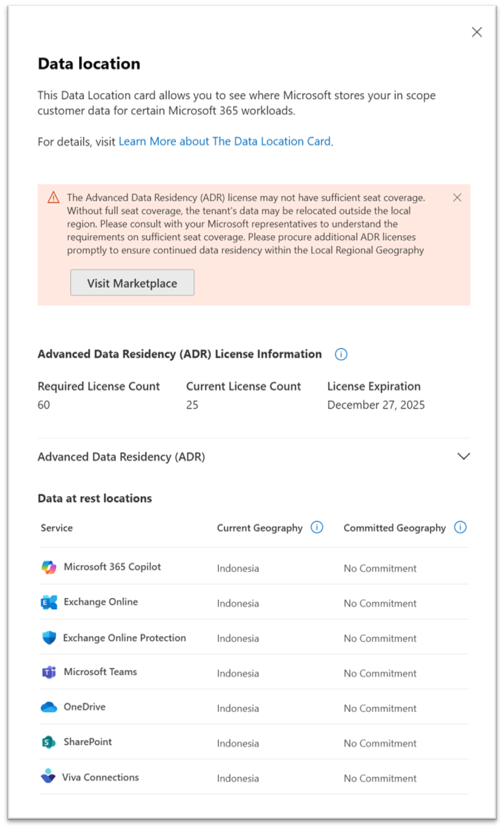Click the OneDrive cloud icon

[x=49, y=707]
